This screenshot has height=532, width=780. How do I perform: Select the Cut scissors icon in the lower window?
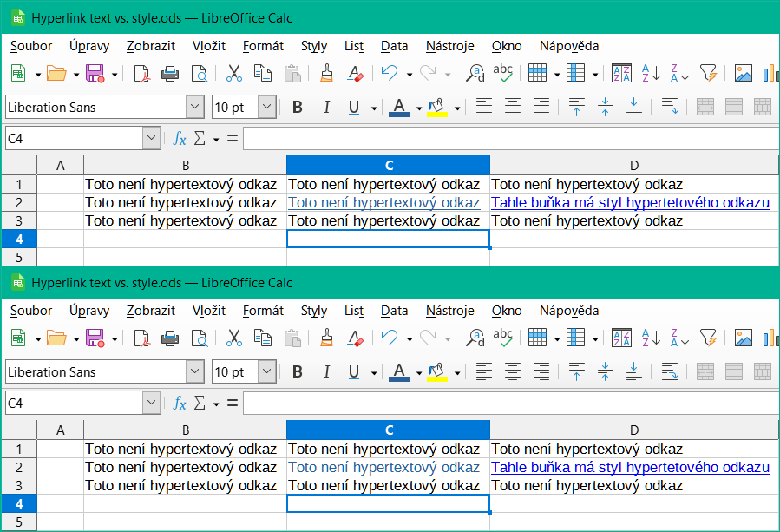point(233,338)
